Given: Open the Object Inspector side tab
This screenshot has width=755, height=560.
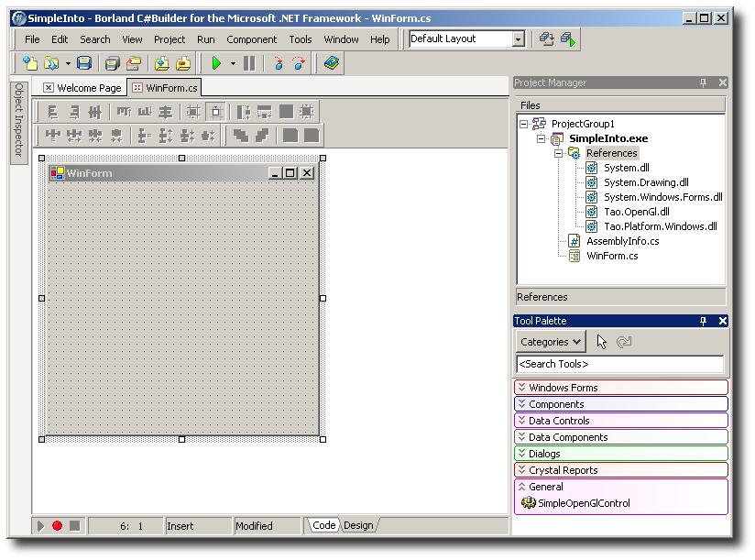Looking at the screenshot, I should pos(18,122).
